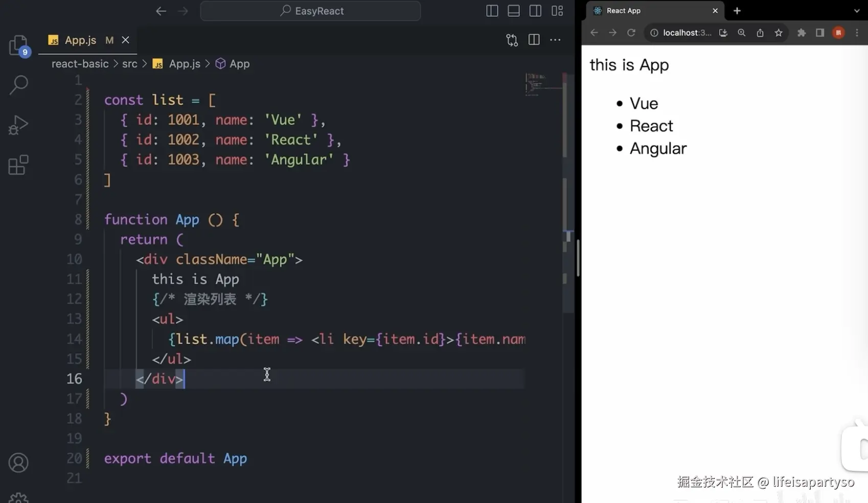The image size is (868, 503).
Task: Open changes with the source control compare icon
Action: pyautogui.click(x=512, y=40)
